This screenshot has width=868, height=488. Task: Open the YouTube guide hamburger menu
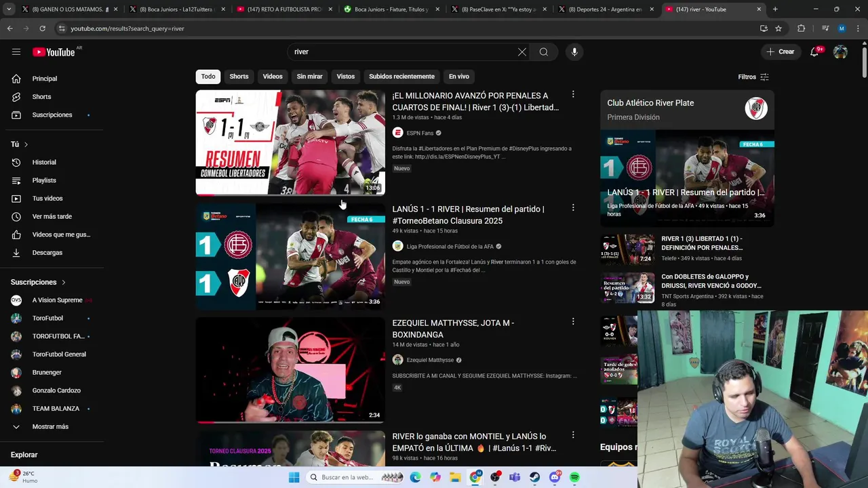coord(16,52)
